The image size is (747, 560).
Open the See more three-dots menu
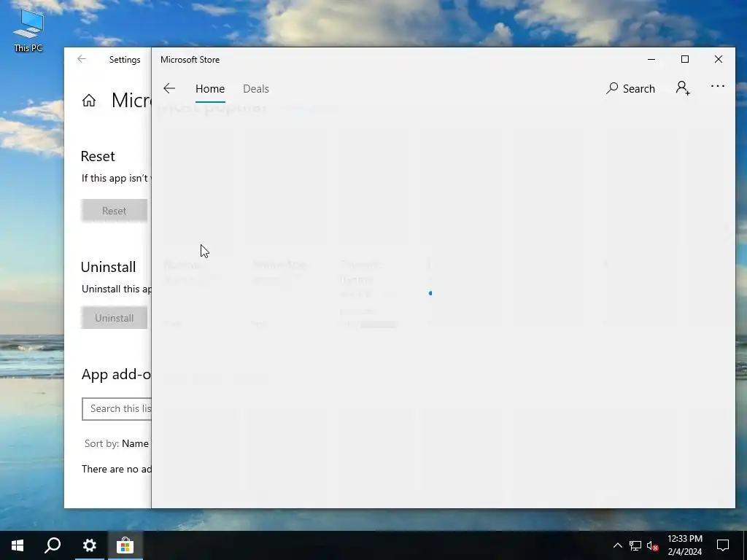[x=718, y=86]
